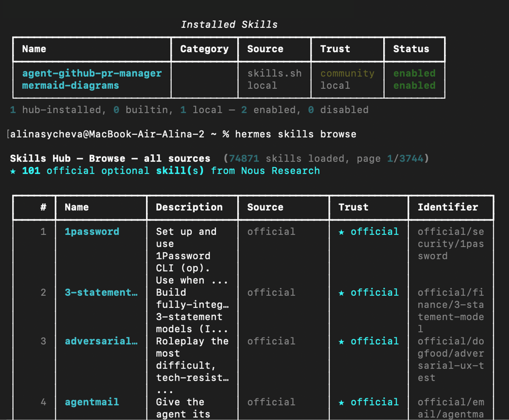
Task: Click the official/dogfood/adversarial-ux-test identifier
Action: tap(451, 359)
